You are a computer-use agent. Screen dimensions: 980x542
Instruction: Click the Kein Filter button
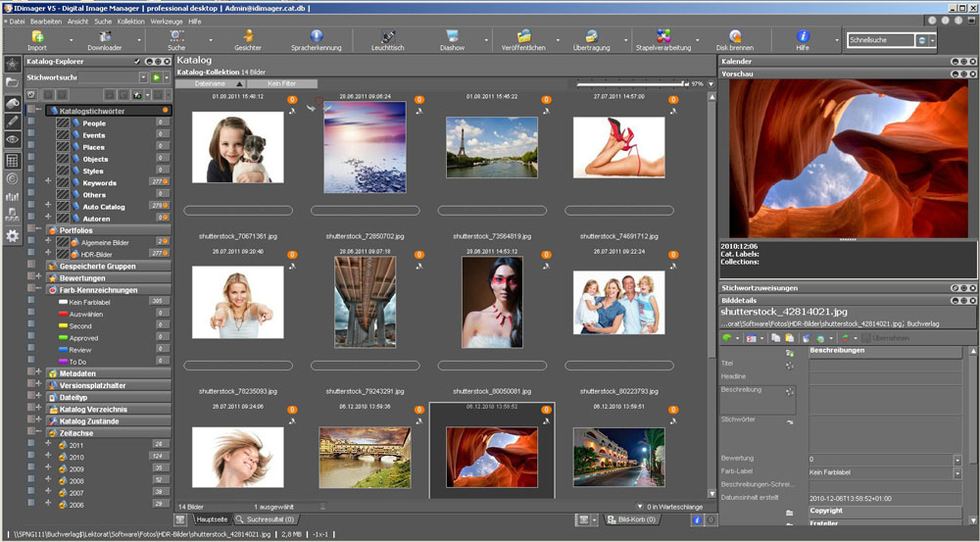coord(281,84)
